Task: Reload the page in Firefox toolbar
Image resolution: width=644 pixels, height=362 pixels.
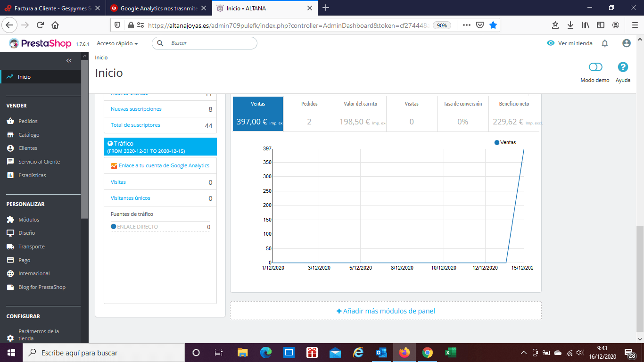Action: (x=40, y=25)
